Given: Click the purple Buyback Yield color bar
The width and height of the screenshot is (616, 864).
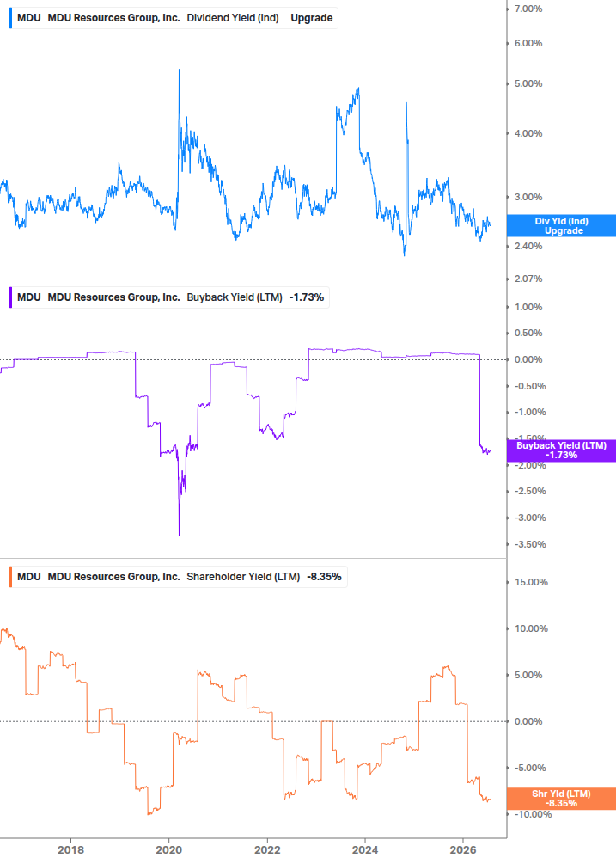Looking at the screenshot, I should tap(10, 297).
